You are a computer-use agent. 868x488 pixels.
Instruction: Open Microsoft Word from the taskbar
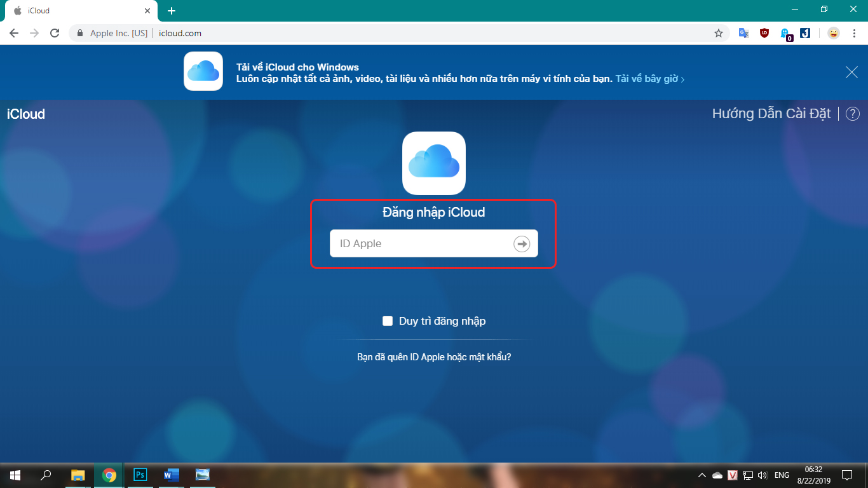172,475
